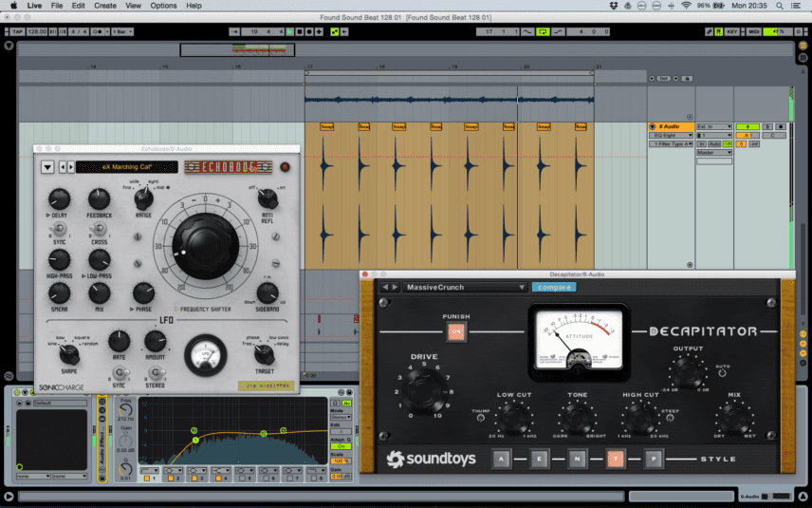The image size is (812, 508).
Task: Fold the 6 Audio track with its triangle
Action: (x=653, y=126)
